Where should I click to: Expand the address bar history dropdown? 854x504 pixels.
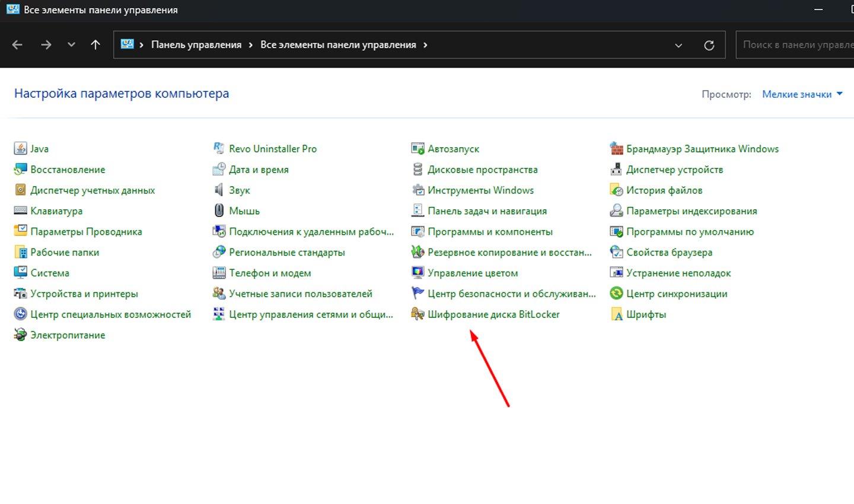tap(678, 46)
